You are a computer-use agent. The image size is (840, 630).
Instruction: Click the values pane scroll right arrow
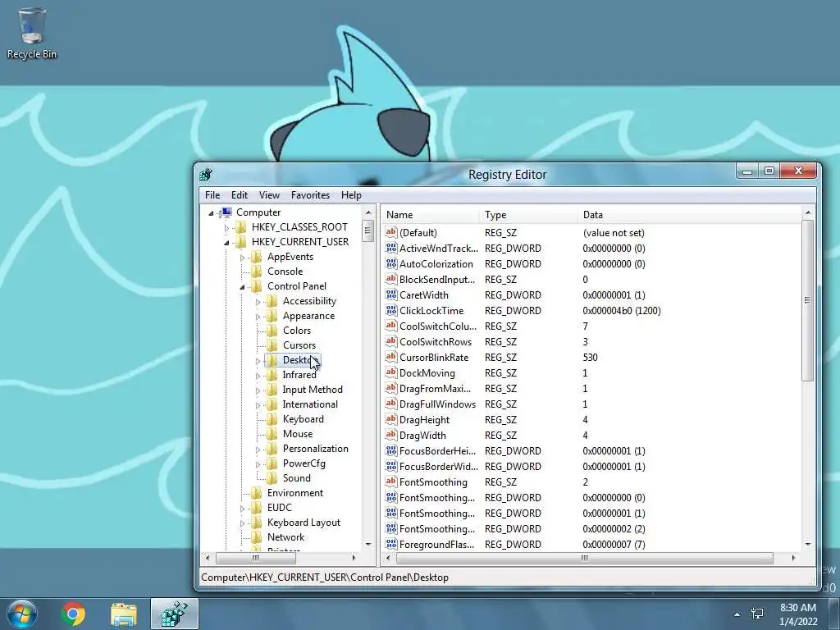(x=793, y=558)
